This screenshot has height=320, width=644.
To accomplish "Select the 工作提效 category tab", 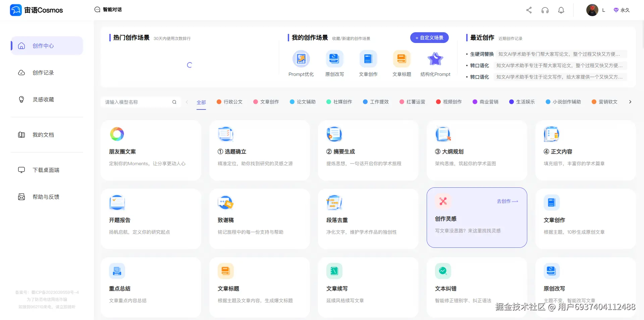I will (376, 102).
